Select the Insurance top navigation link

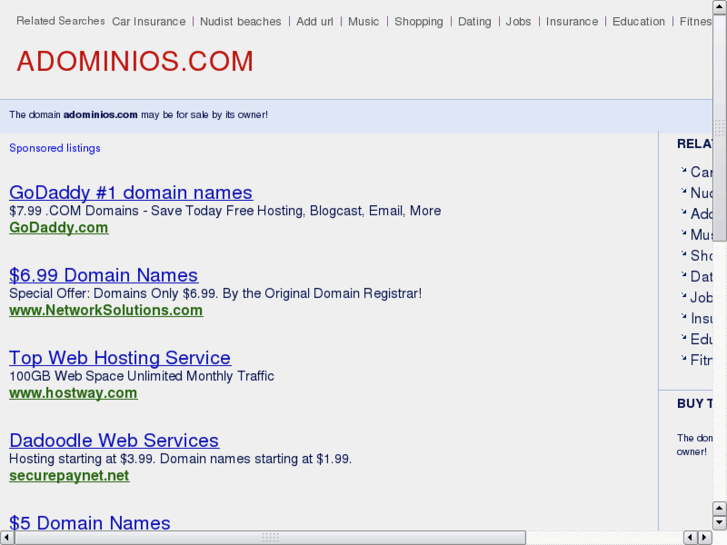(x=572, y=22)
